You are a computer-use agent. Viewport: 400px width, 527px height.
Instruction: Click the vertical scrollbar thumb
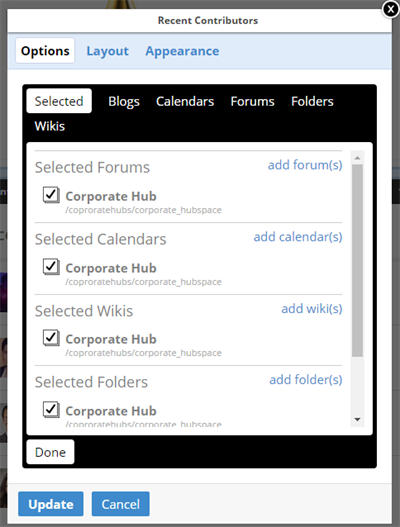357,260
